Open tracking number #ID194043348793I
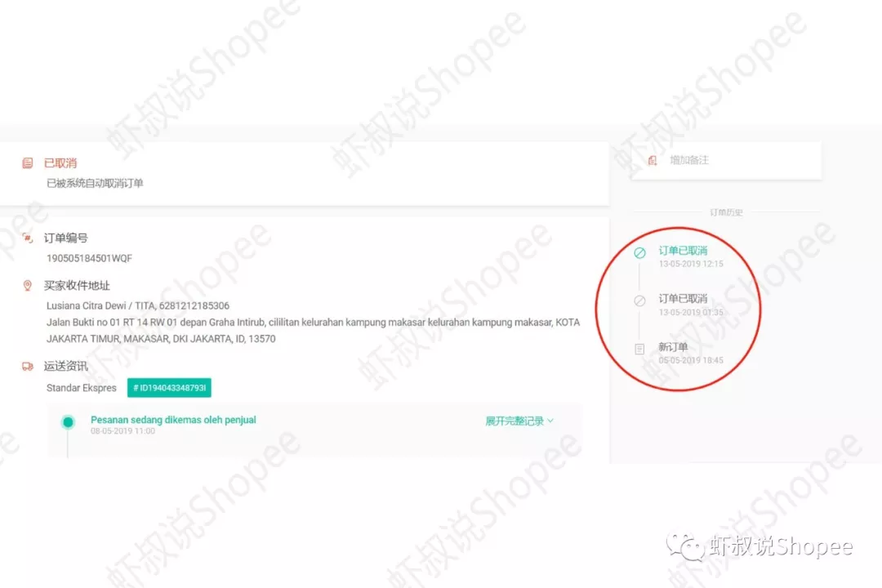This screenshot has width=882, height=588. click(x=169, y=388)
